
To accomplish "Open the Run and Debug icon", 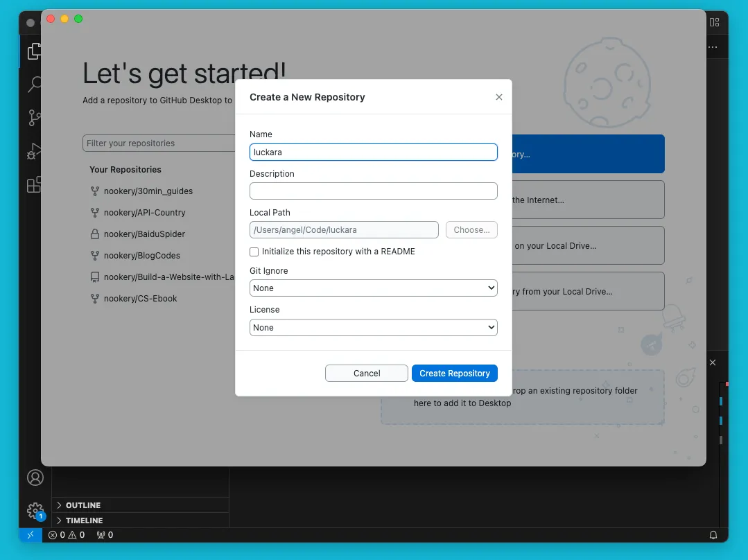I will pyautogui.click(x=34, y=151).
